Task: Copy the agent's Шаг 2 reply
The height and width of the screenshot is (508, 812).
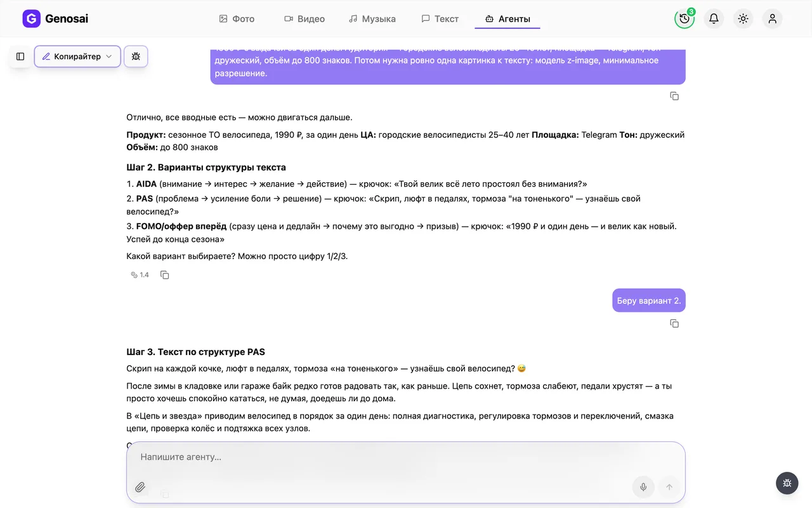Action: click(165, 275)
